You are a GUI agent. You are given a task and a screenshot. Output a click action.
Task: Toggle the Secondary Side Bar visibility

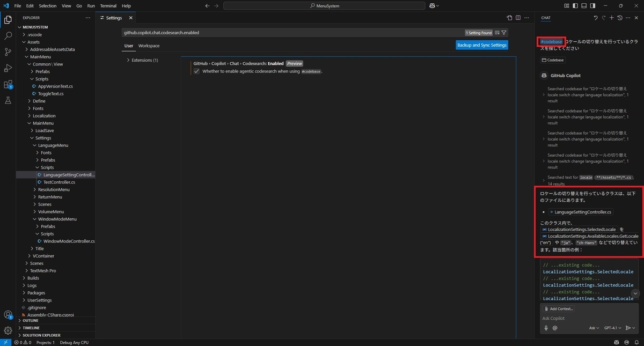[593, 5]
